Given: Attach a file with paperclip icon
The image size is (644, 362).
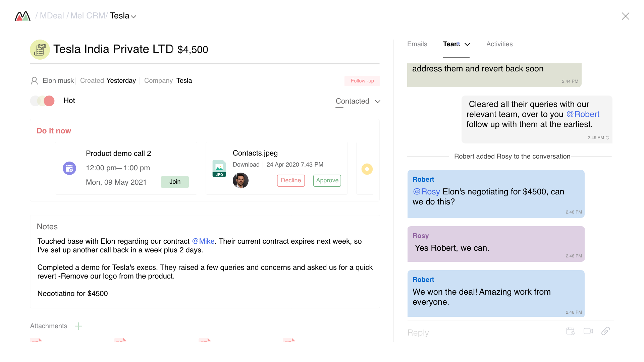Looking at the screenshot, I should (605, 331).
